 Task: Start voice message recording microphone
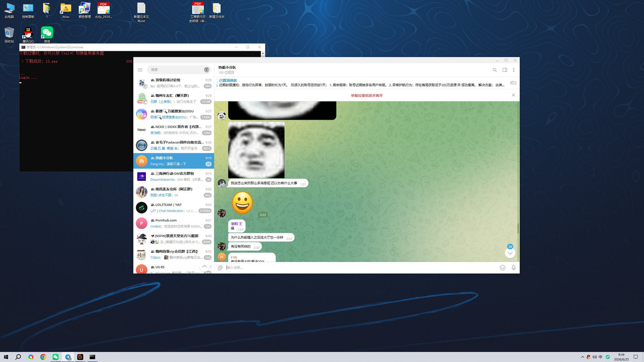click(x=514, y=268)
